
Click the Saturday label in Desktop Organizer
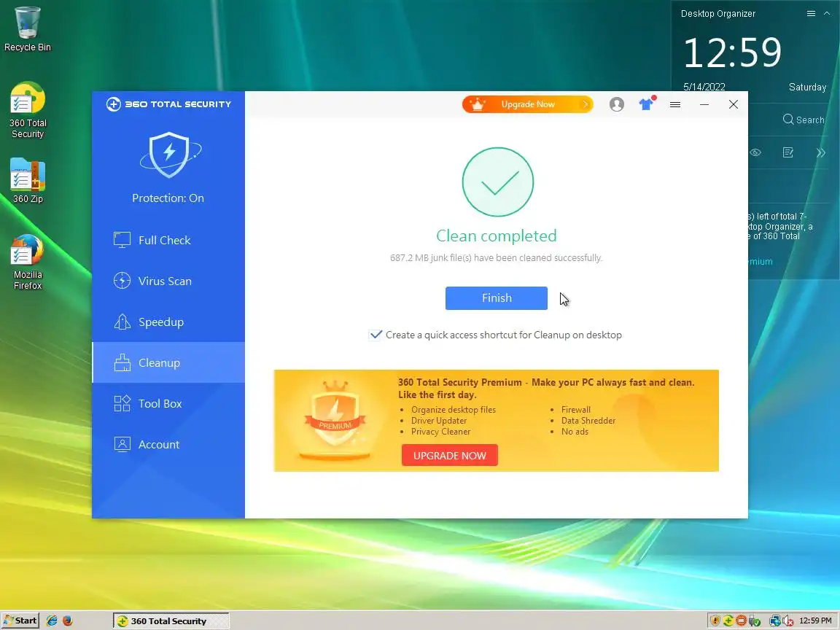[x=807, y=87]
